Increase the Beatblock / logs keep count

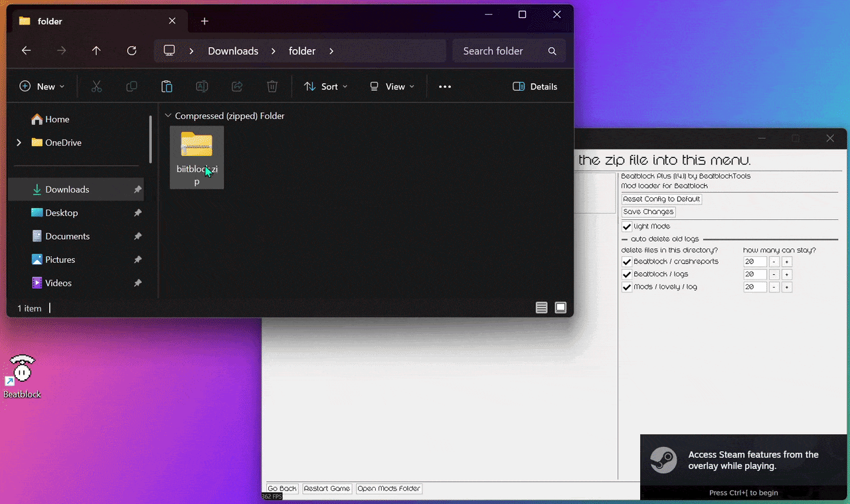[x=787, y=274]
